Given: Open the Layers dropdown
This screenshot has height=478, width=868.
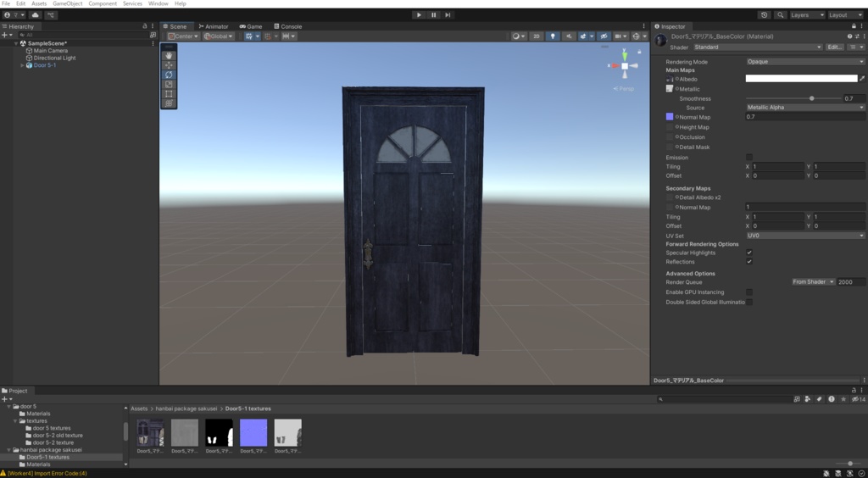Looking at the screenshot, I should [x=807, y=15].
